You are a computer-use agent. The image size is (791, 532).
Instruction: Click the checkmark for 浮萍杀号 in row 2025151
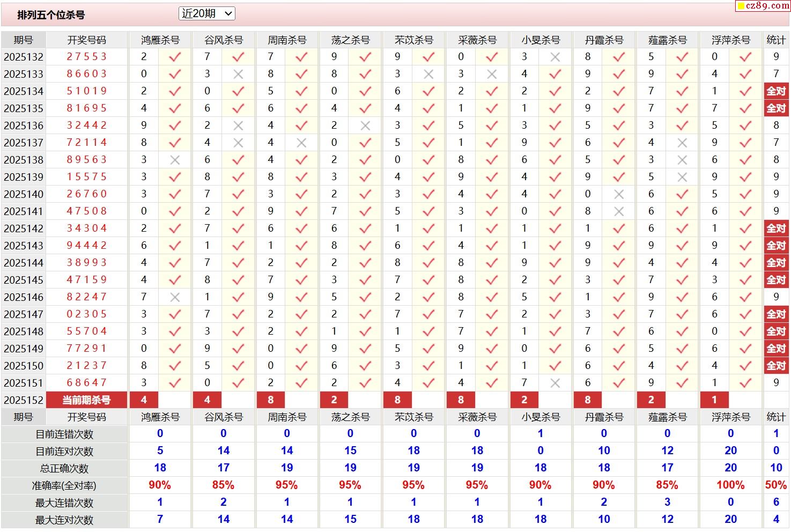pyautogui.click(x=745, y=383)
